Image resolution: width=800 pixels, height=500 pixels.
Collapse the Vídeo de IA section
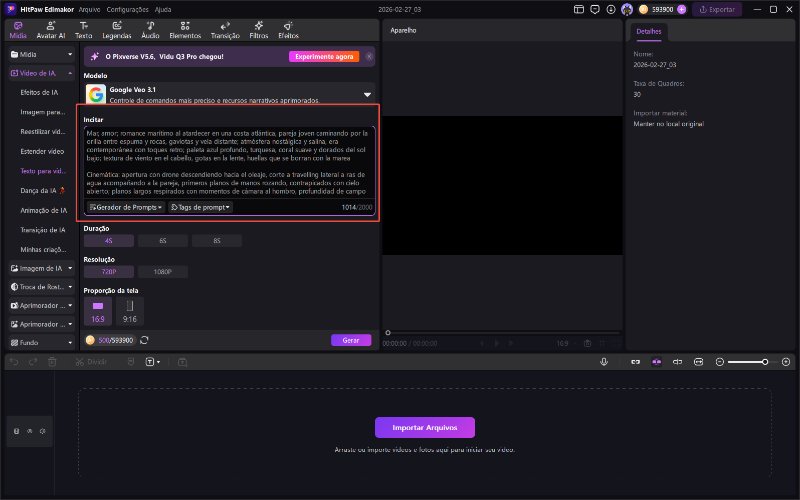41,73
